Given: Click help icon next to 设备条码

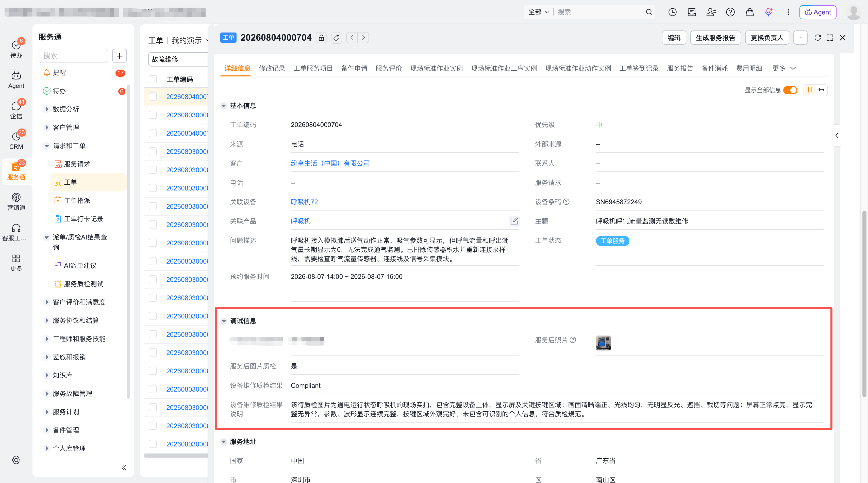Looking at the screenshot, I should click(566, 202).
